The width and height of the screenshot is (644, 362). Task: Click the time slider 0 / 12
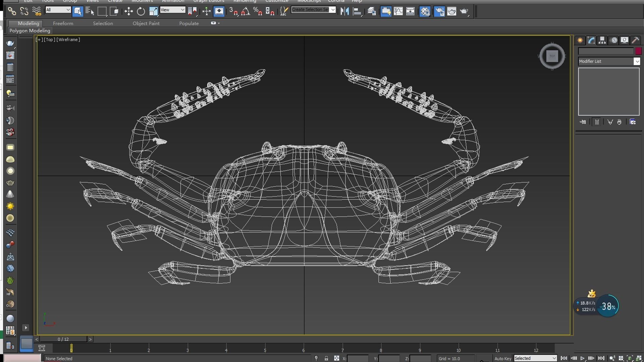(63, 339)
